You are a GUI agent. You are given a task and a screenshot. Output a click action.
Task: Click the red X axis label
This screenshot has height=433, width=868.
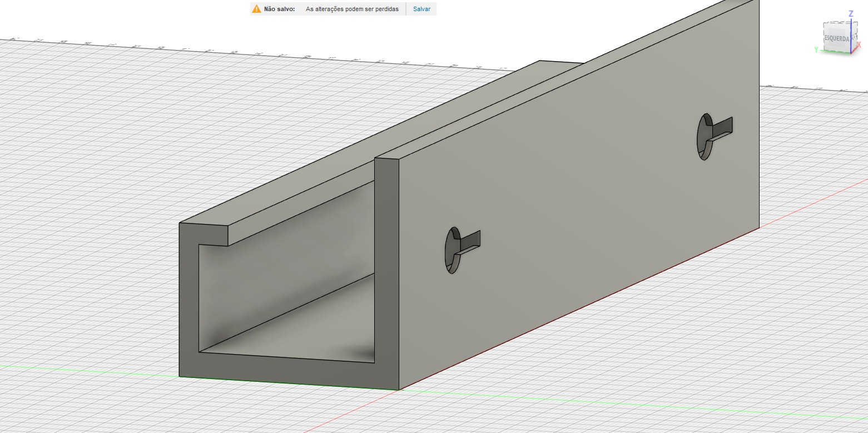pos(859,44)
